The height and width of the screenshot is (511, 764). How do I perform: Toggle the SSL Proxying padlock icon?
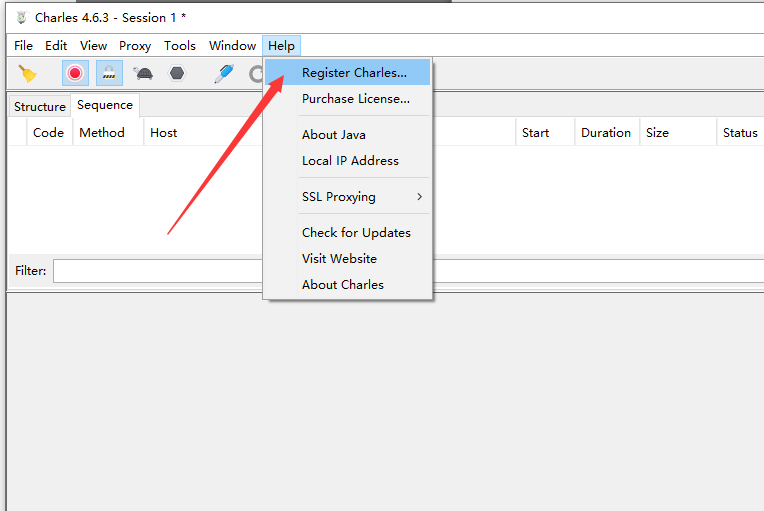(109, 73)
